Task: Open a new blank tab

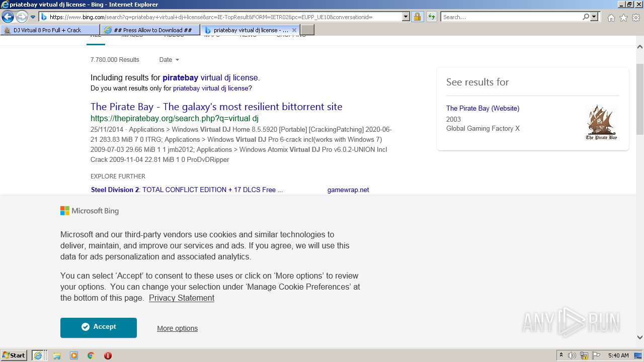Action: [x=307, y=30]
